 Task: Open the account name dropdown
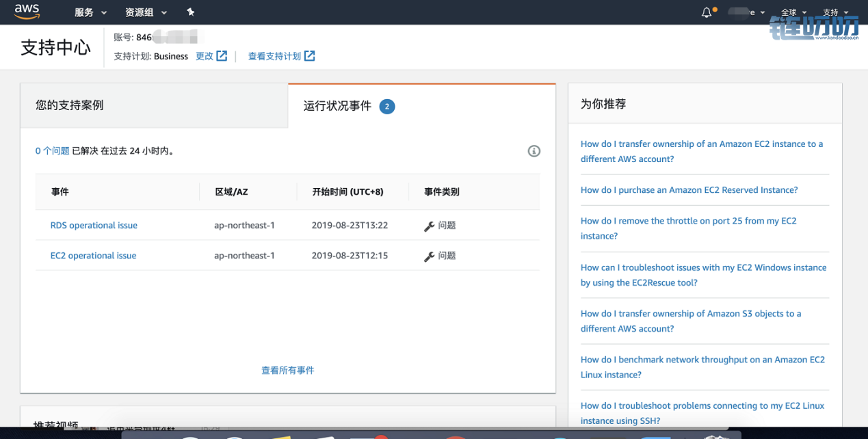pos(747,12)
